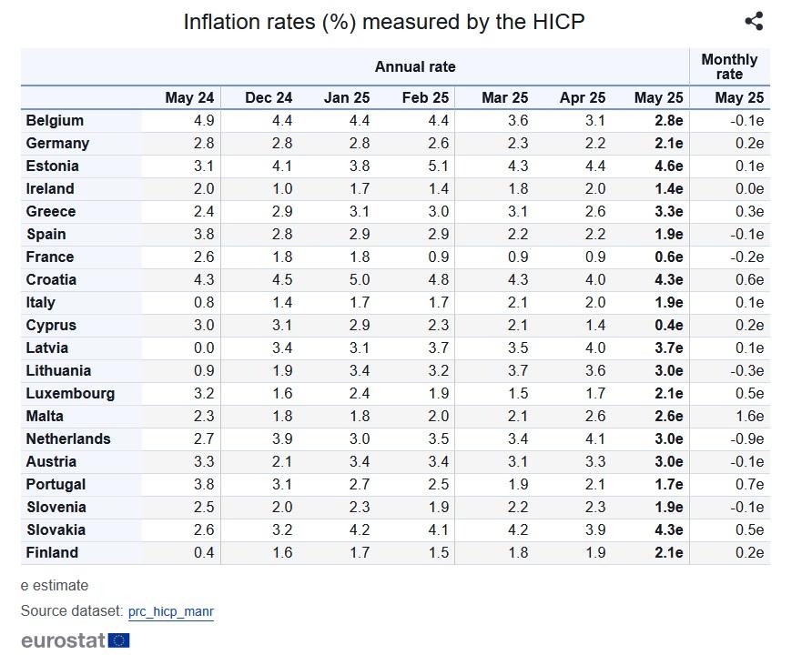This screenshot has width=812, height=655.
Task: Click the Apr 25 column header
Action: (x=582, y=97)
